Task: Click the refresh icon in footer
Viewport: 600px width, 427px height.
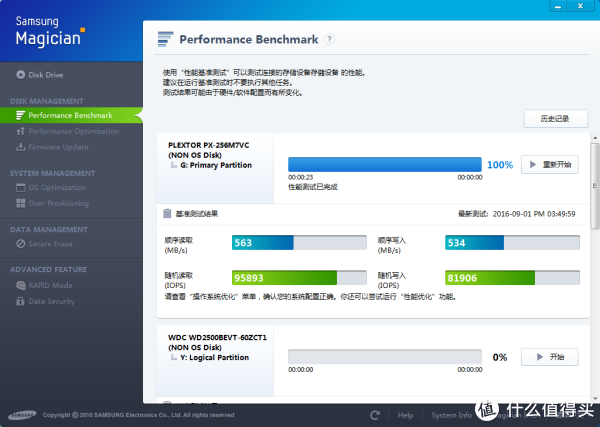Action: pos(375,415)
